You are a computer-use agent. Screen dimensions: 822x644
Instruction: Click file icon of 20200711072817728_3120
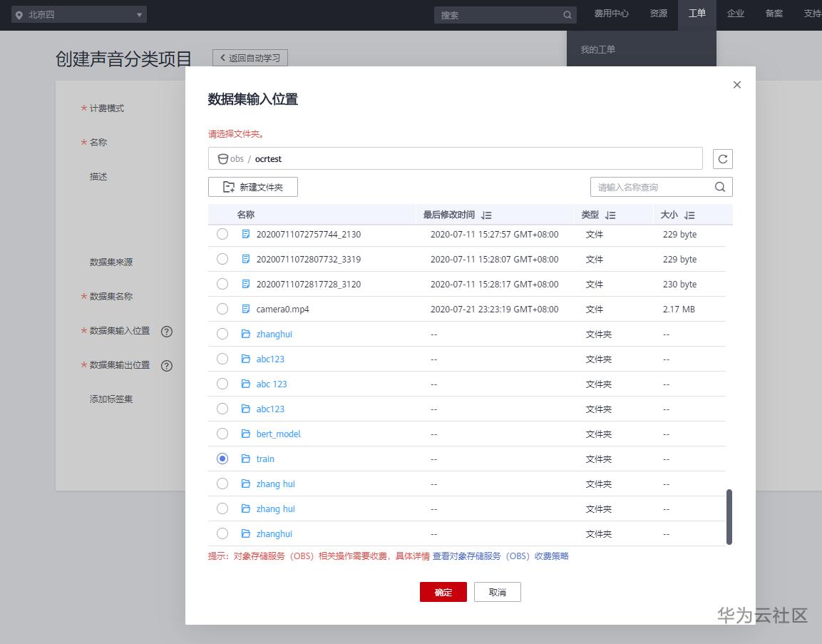(245, 284)
